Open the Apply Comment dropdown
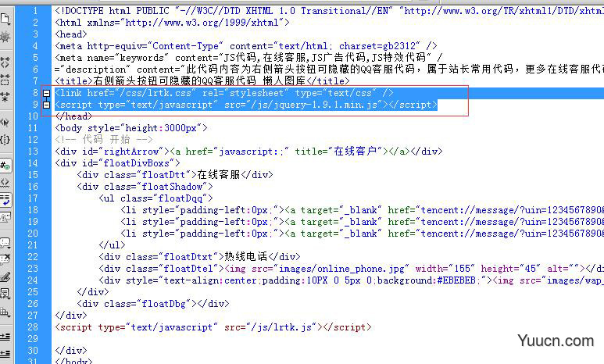The image size is (604, 364). click(x=5, y=243)
